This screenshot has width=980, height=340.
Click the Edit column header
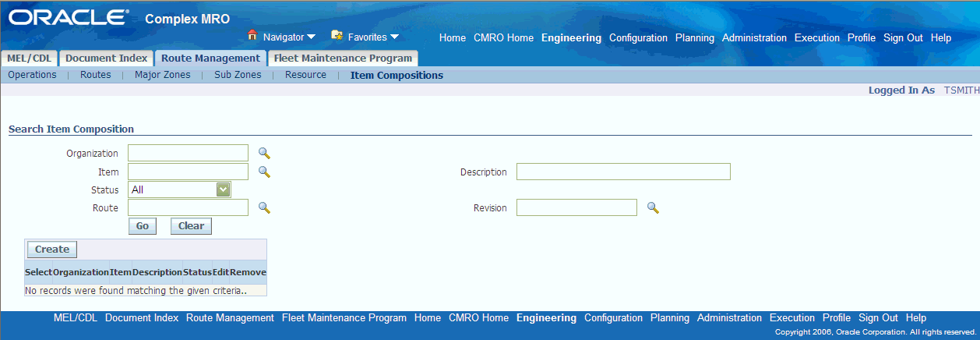(220, 272)
